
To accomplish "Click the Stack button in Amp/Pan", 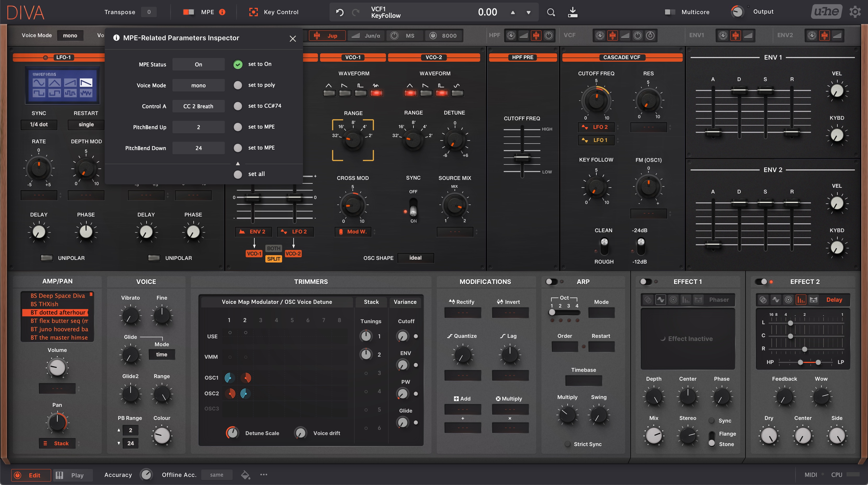I will tap(57, 444).
